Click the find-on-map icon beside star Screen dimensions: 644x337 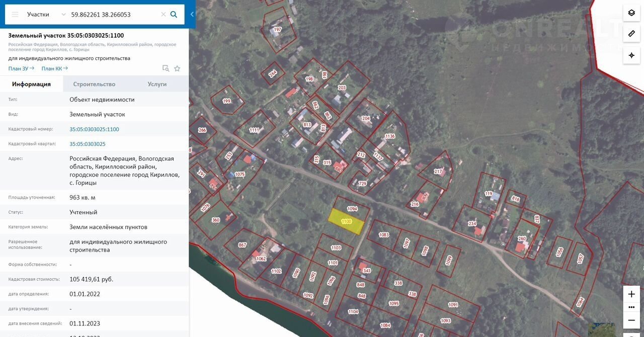[x=166, y=68]
